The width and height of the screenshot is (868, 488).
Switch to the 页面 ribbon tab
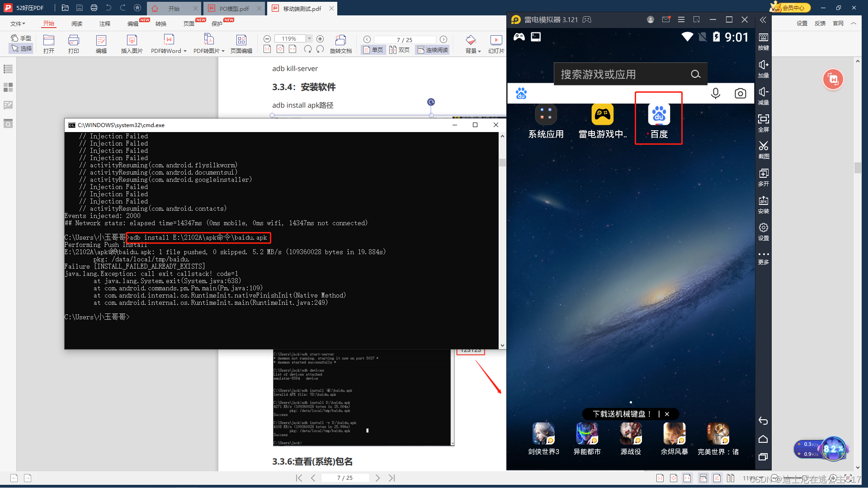click(x=189, y=24)
